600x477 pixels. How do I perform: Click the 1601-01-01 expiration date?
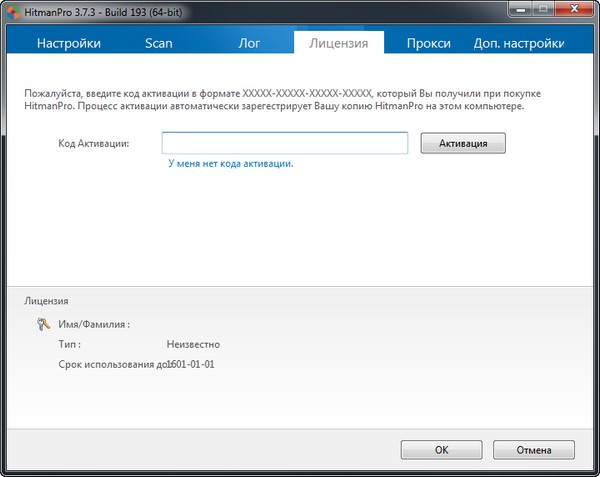[191, 364]
